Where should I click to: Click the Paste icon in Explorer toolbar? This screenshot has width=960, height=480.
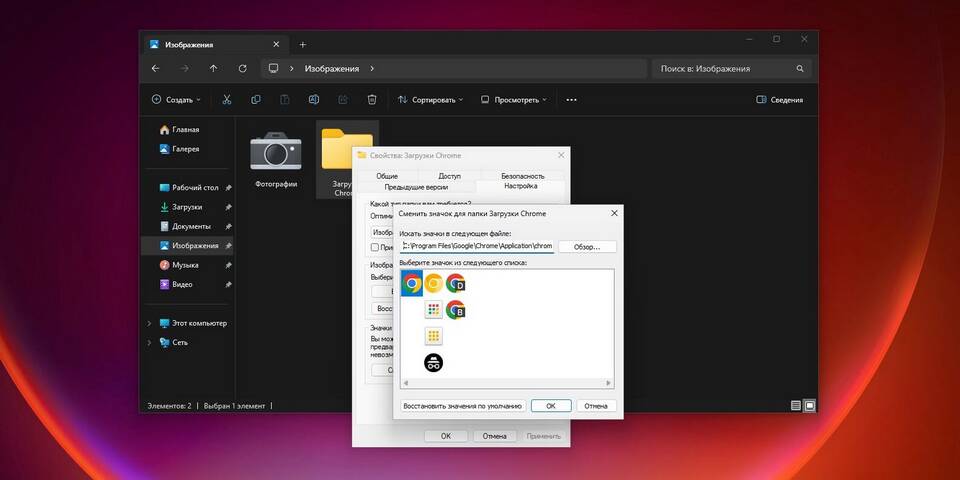[285, 100]
